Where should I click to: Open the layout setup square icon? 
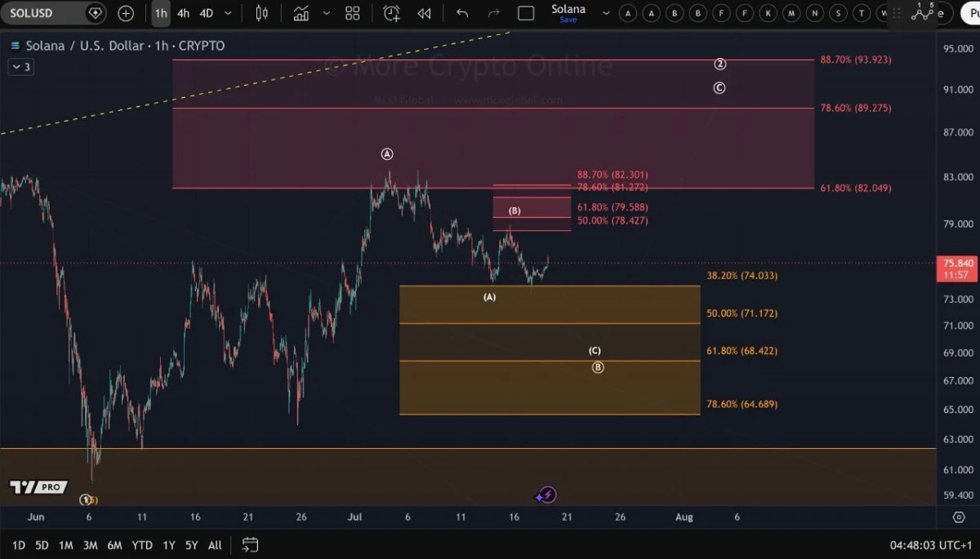(526, 13)
